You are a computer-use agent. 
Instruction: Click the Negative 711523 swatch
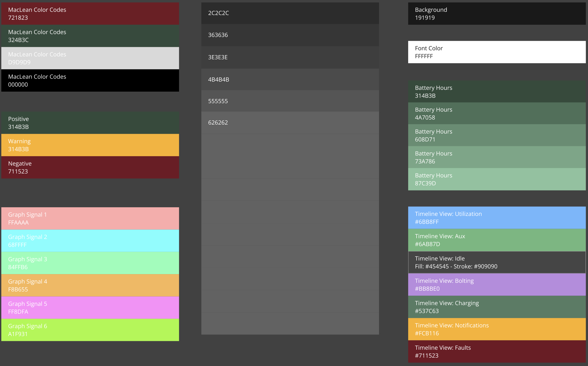[x=90, y=167]
